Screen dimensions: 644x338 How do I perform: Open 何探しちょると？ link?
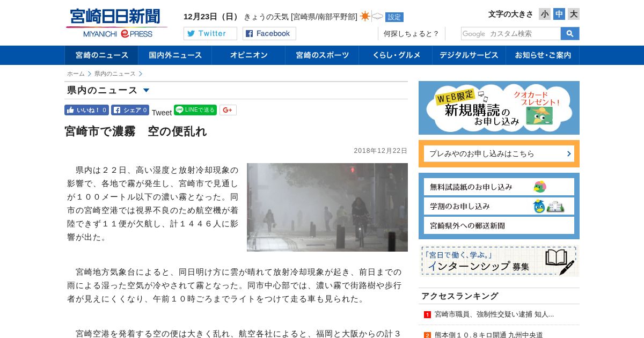411,34
